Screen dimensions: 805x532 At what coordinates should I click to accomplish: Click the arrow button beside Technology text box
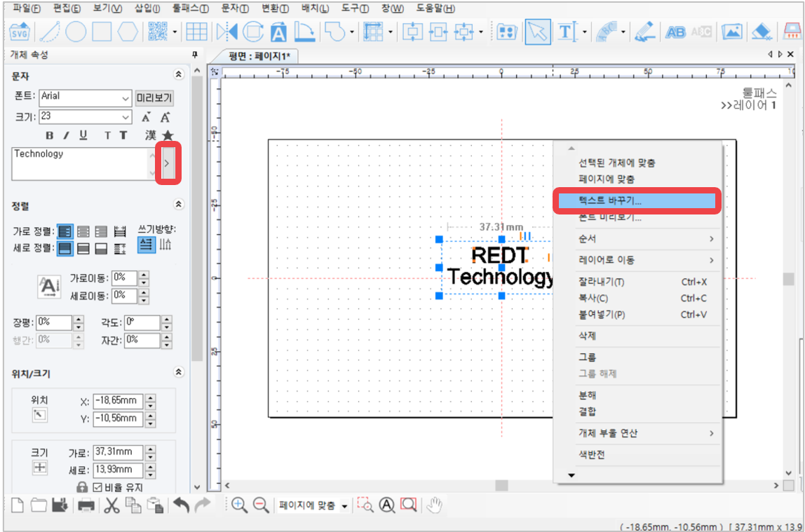click(167, 163)
